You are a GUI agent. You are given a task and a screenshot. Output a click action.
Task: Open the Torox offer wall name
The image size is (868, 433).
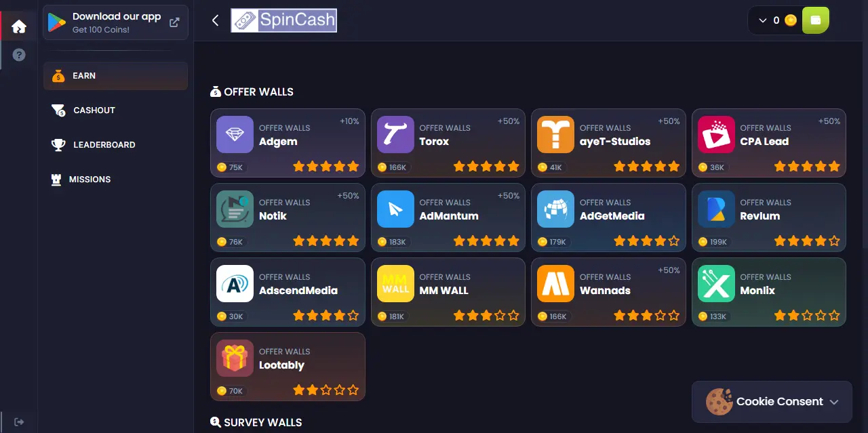click(x=434, y=142)
